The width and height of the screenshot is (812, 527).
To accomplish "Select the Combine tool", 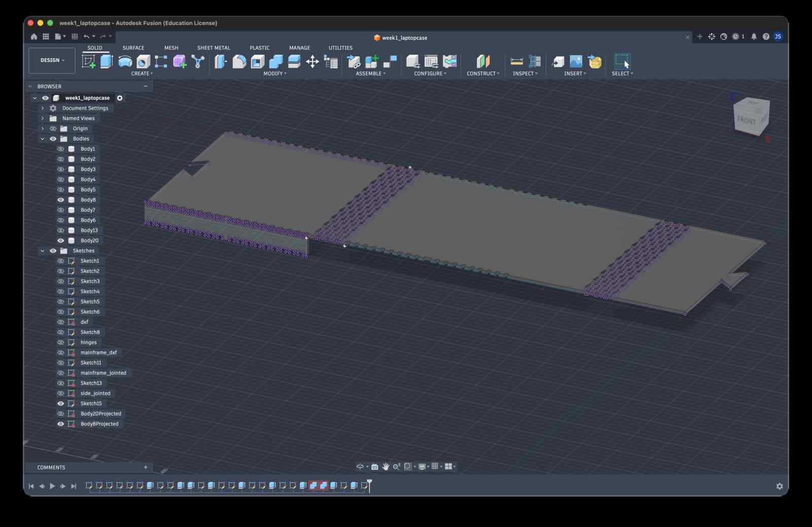I will coord(276,61).
